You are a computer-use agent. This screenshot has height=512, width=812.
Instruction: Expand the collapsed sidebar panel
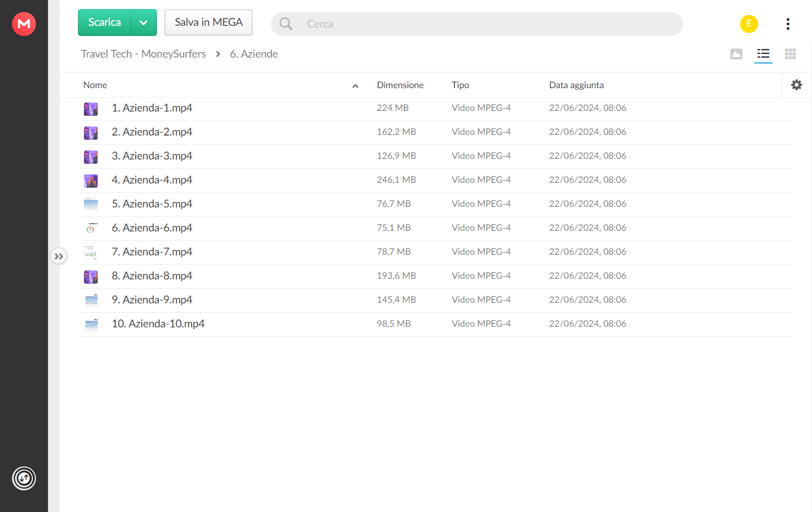point(58,257)
